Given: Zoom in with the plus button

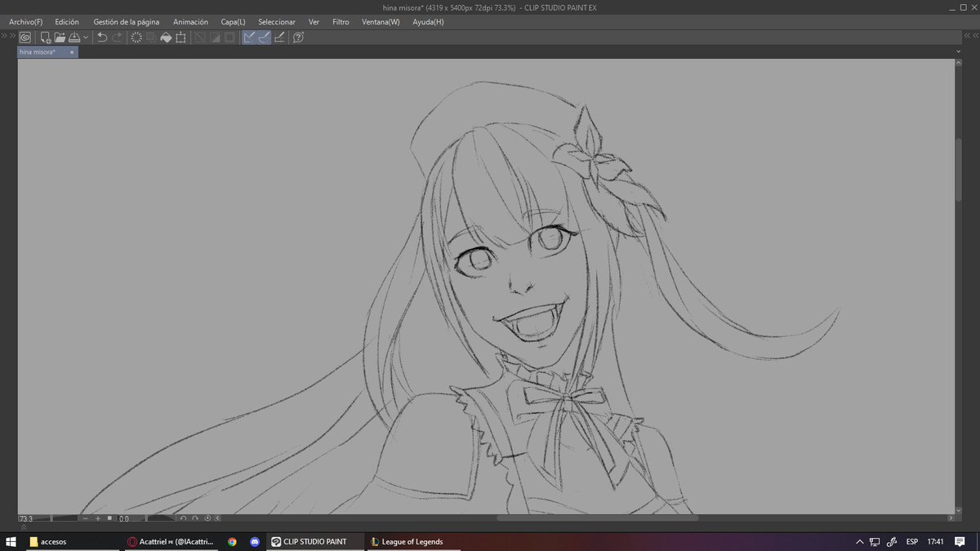Looking at the screenshot, I should pos(97,518).
